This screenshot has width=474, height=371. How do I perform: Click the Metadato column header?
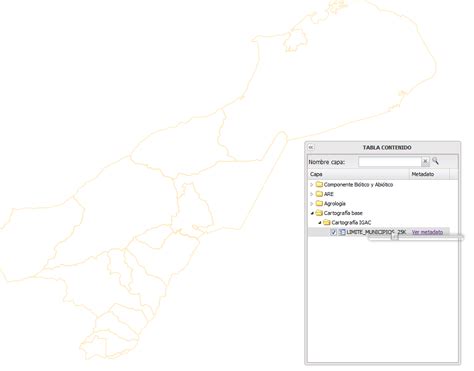(x=429, y=174)
